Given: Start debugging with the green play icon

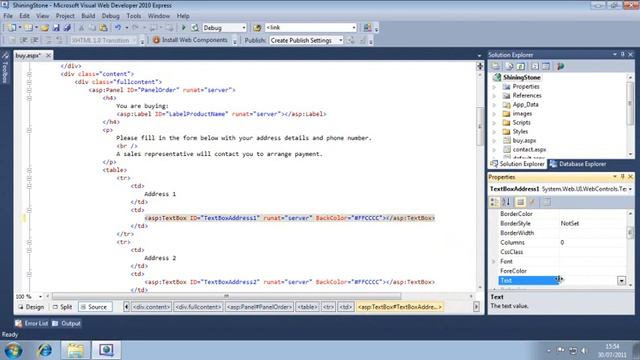Looking at the screenshot, I should tap(184, 28).
